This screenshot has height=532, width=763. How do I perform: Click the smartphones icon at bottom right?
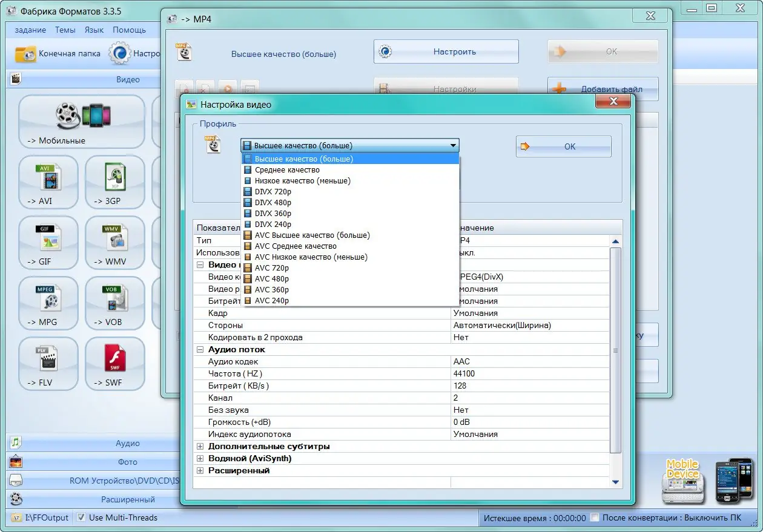[x=735, y=481]
